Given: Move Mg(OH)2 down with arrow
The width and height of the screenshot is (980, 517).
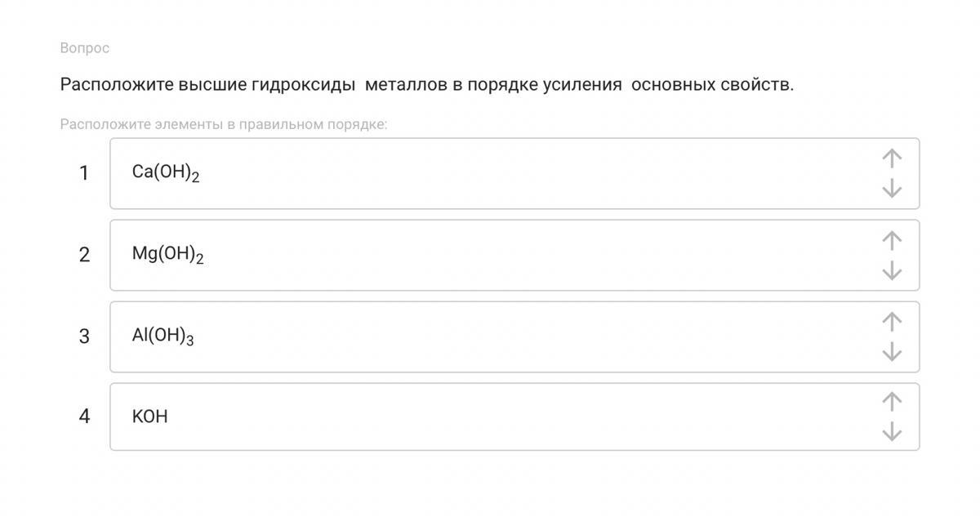Looking at the screenshot, I should (x=892, y=270).
